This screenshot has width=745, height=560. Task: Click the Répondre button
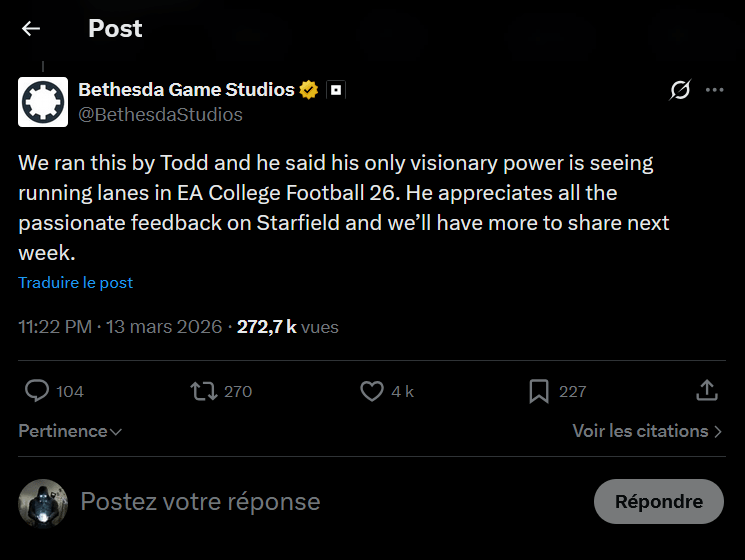658,502
